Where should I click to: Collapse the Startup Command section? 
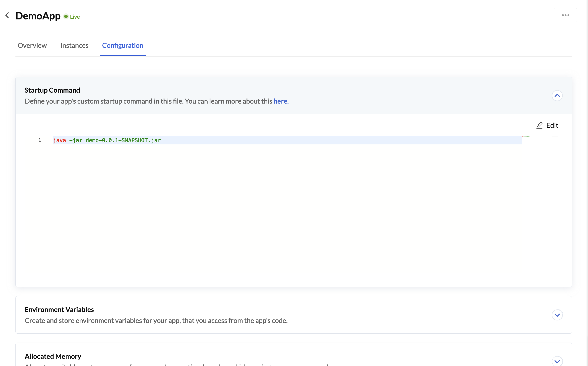[x=557, y=96]
